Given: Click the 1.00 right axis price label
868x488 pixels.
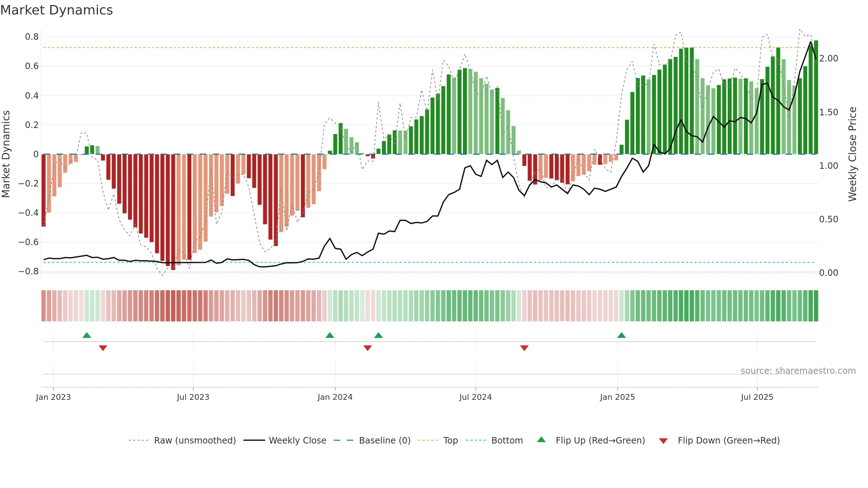Looking at the screenshot, I should (x=829, y=166).
